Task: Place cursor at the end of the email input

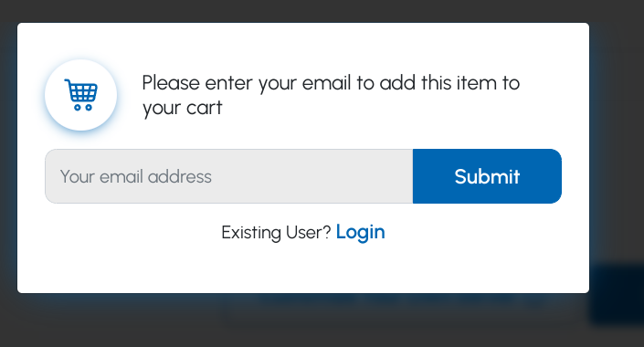Action: pos(405,176)
